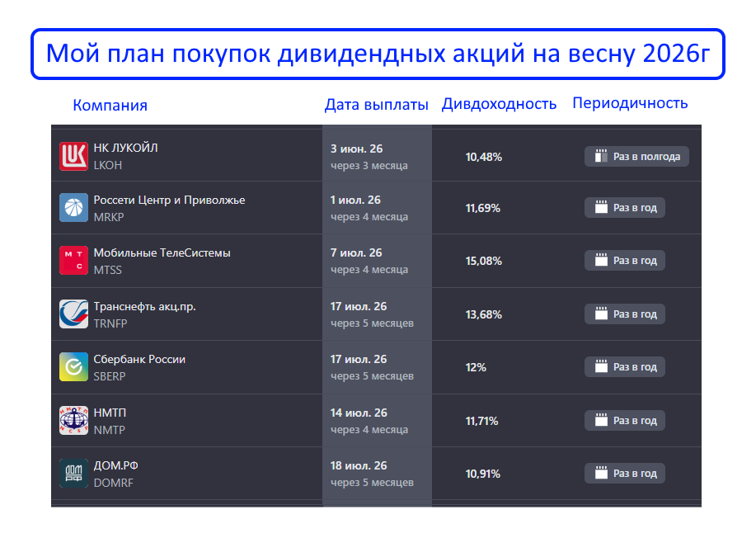This screenshot has width=756, height=538.
Task: Click the 15,08% dividend yield
Action: pos(484,261)
